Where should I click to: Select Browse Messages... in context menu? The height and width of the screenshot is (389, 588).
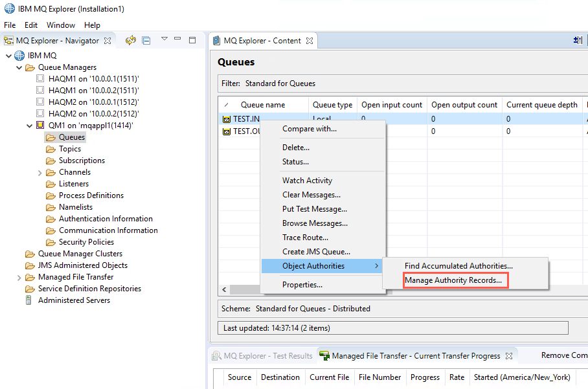click(x=315, y=223)
